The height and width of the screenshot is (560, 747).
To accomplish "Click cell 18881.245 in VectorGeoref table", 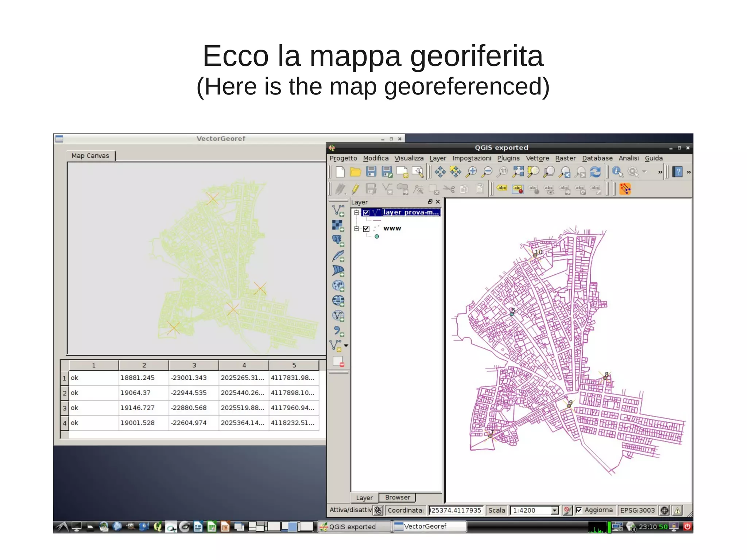I will (144, 378).
